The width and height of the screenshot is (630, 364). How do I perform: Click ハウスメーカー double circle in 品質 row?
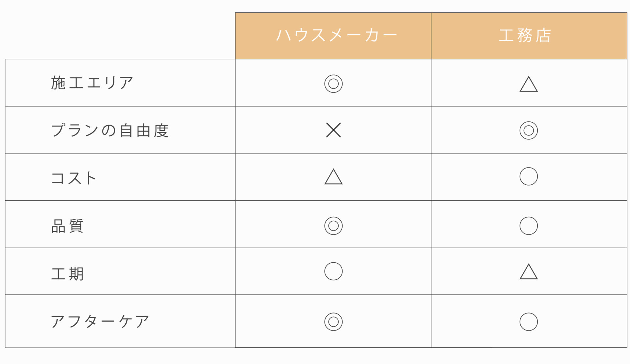click(x=333, y=226)
